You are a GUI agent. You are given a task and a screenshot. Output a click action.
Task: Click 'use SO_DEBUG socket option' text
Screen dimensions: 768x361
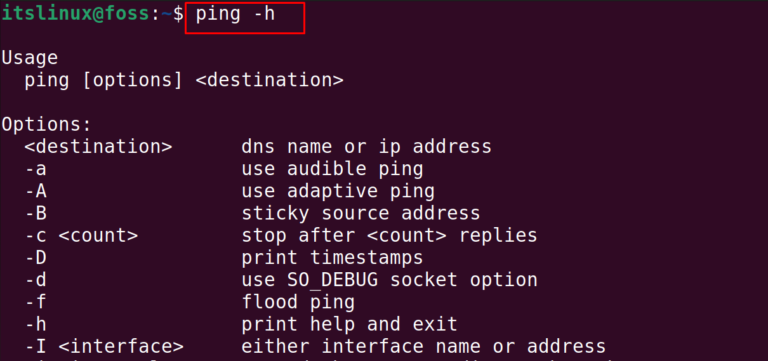tap(389, 280)
